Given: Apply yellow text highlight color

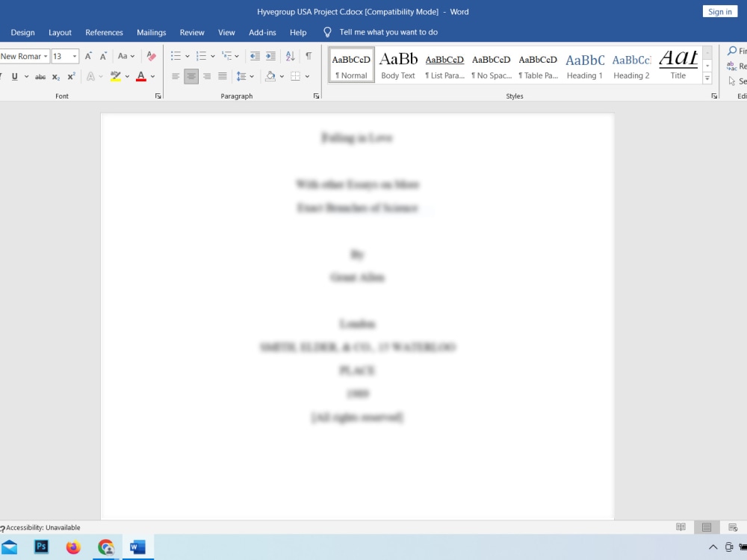Looking at the screenshot, I should pos(115,76).
